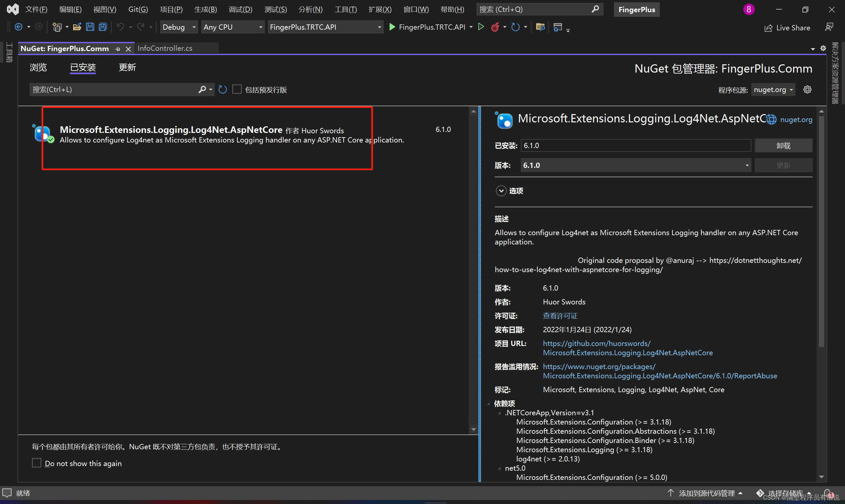Toggle the pin on the NuGet: FingerPlus.Comm tab

click(118, 48)
